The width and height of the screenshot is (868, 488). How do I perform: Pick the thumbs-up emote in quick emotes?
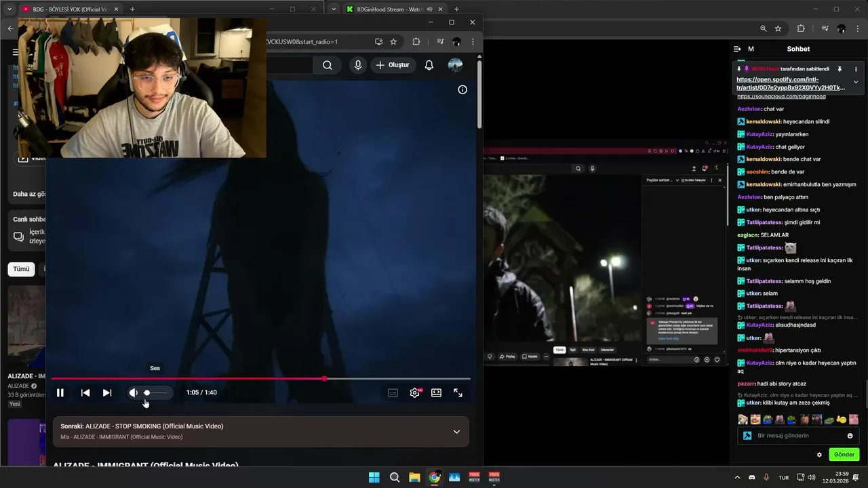pos(841,420)
